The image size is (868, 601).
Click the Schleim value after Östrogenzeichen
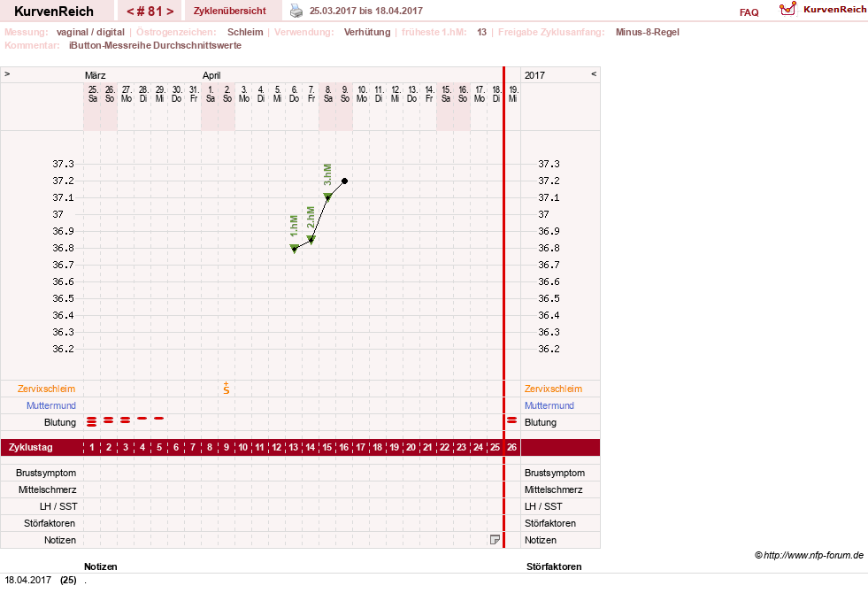245,32
